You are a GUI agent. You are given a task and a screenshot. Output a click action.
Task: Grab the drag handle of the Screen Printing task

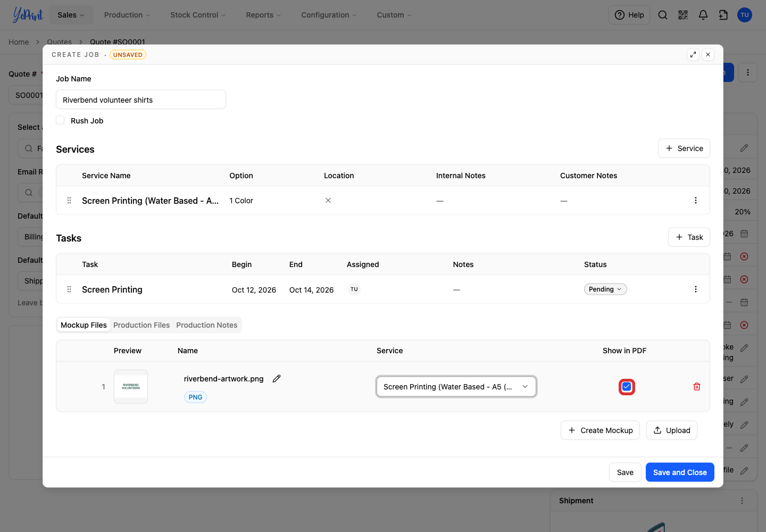pos(69,289)
